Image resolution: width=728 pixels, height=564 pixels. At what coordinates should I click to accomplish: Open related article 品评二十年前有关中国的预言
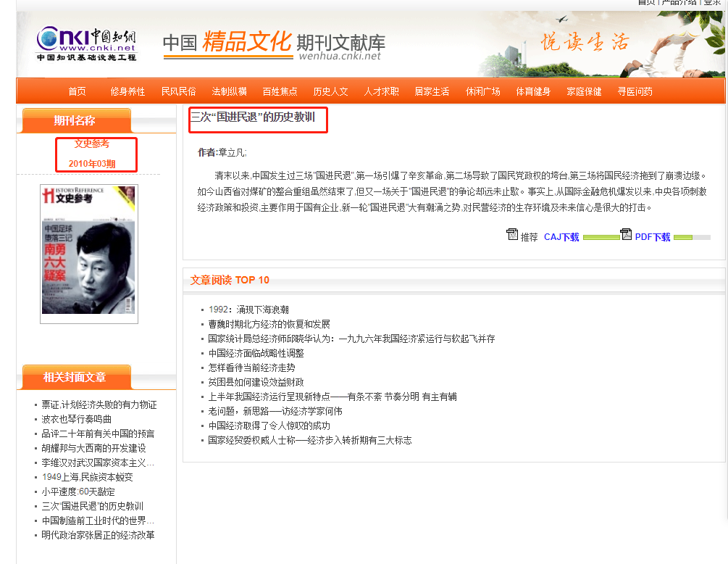pyautogui.click(x=98, y=434)
